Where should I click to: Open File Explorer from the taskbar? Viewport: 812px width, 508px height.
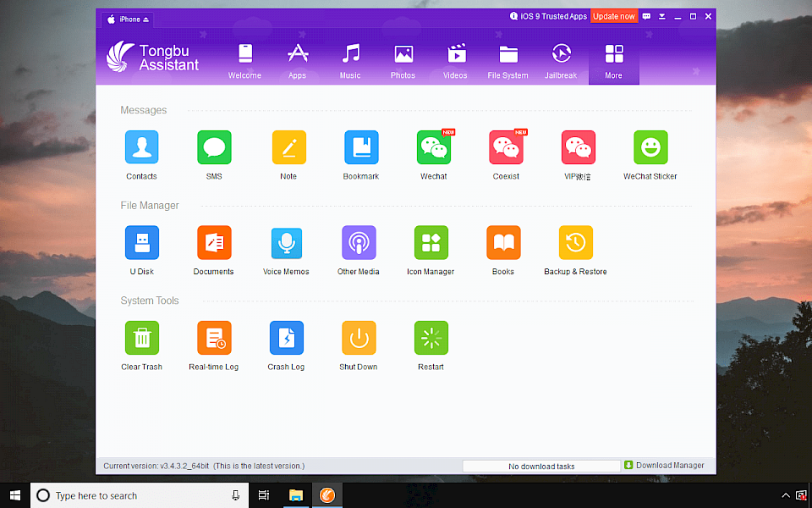[296, 495]
